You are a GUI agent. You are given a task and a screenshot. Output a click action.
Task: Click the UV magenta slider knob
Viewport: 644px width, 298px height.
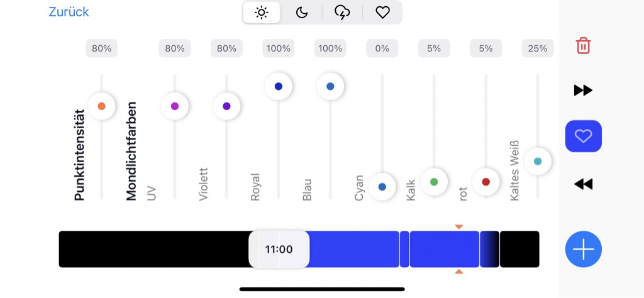(175, 106)
